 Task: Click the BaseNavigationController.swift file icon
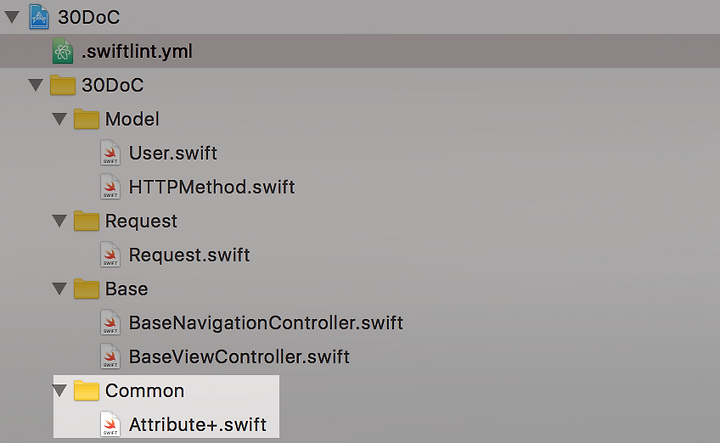[x=110, y=323]
